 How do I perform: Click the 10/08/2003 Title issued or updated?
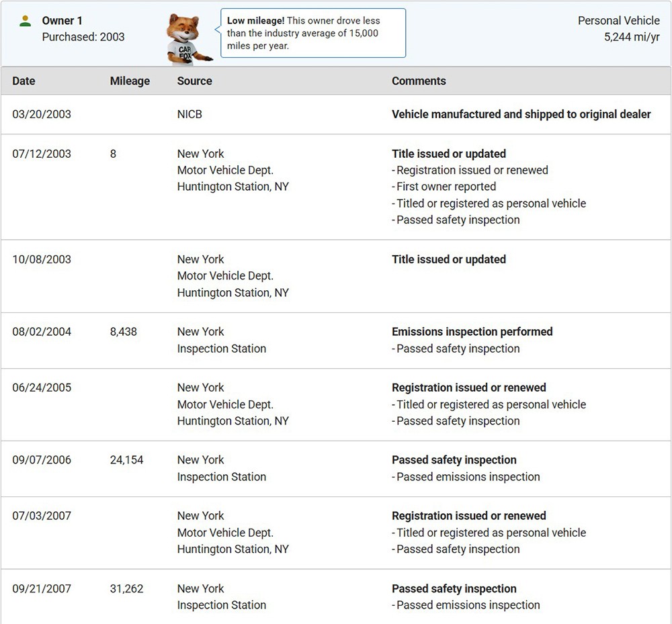point(448,259)
